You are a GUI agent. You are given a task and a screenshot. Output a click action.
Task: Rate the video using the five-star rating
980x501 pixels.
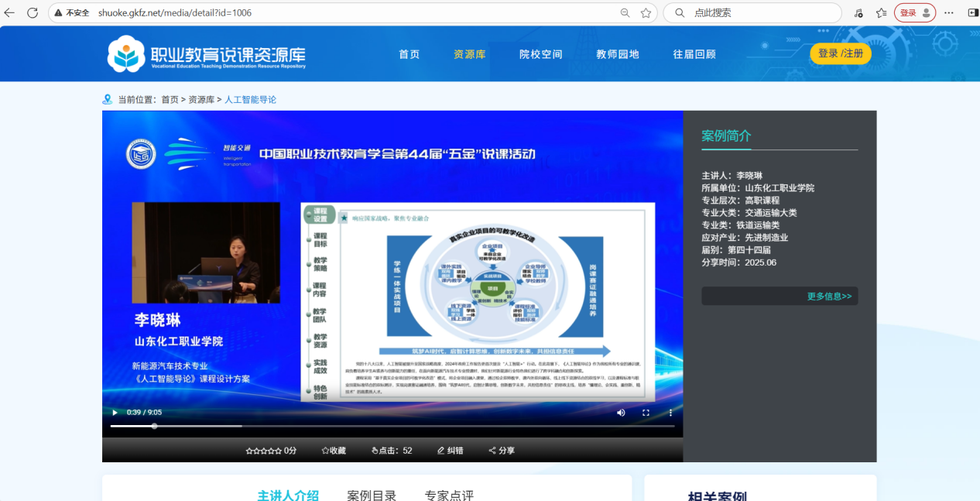(263, 451)
